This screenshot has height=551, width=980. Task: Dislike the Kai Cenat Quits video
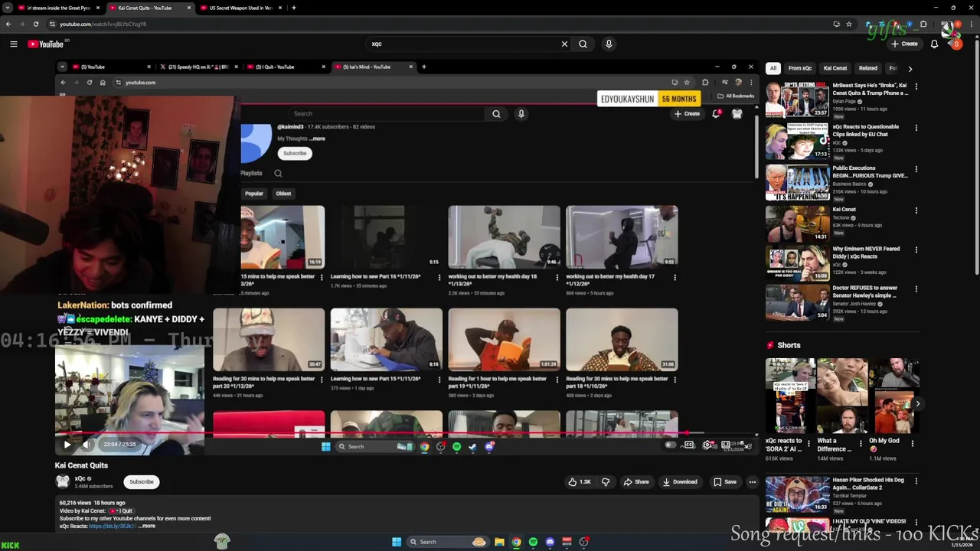point(606,482)
